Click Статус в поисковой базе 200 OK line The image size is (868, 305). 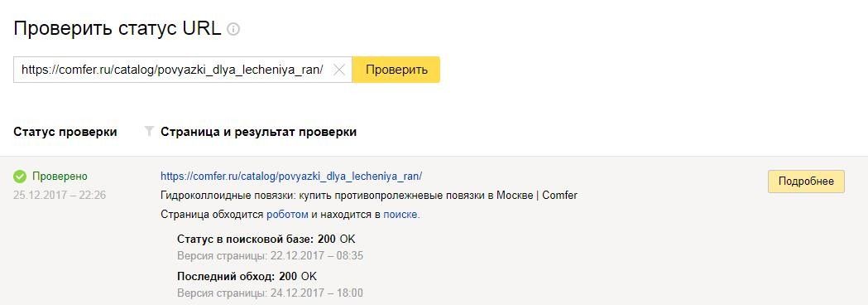coord(266,239)
